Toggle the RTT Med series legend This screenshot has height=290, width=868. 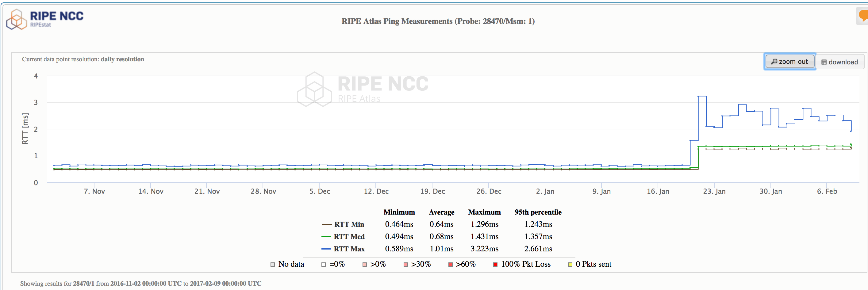(343, 237)
